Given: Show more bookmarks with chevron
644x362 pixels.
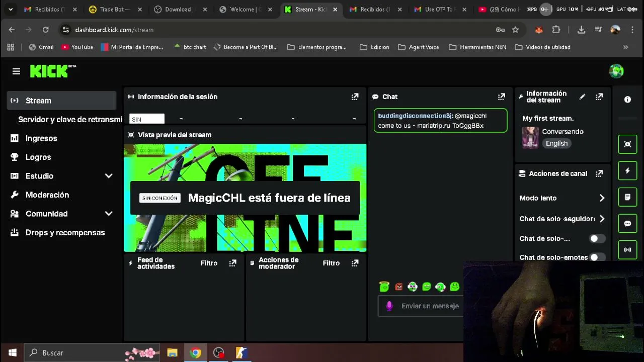Looking at the screenshot, I should 625,47.
